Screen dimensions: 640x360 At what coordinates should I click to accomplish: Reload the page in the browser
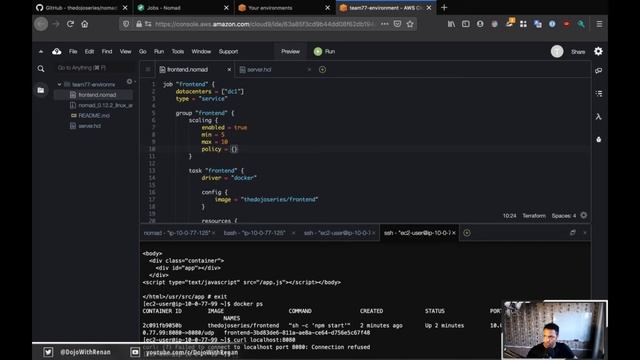pyautogui.click(x=70, y=24)
